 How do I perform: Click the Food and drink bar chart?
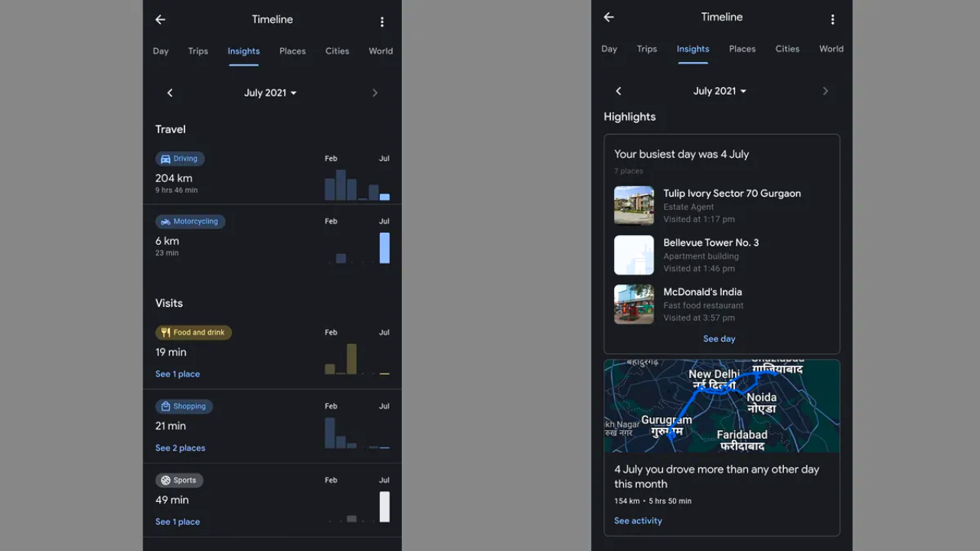[358, 358]
